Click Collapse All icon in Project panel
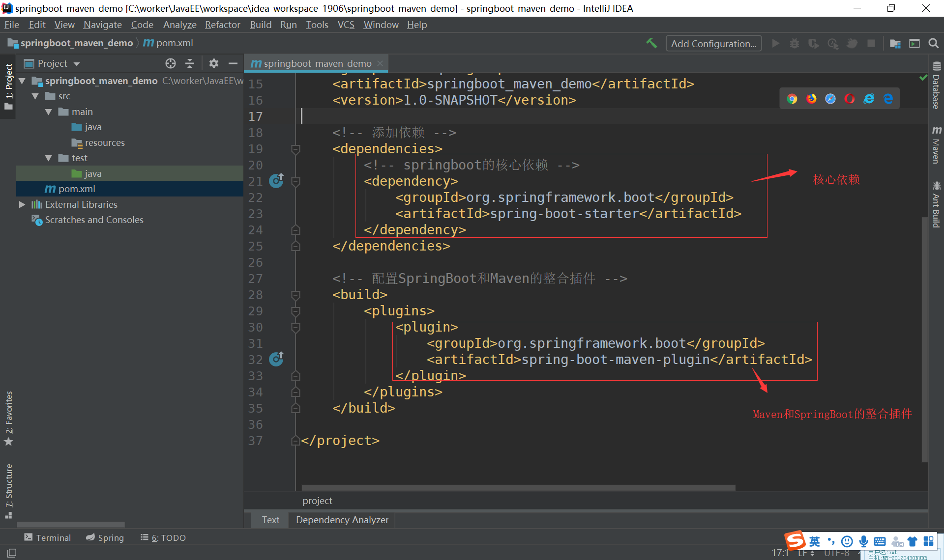Viewport: 944px width, 560px height. pyautogui.click(x=190, y=63)
